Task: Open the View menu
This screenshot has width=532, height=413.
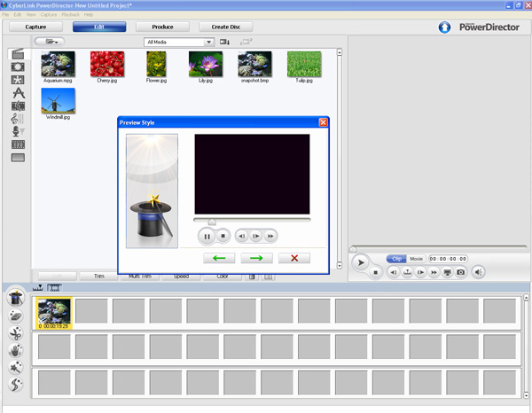Action: point(31,14)
